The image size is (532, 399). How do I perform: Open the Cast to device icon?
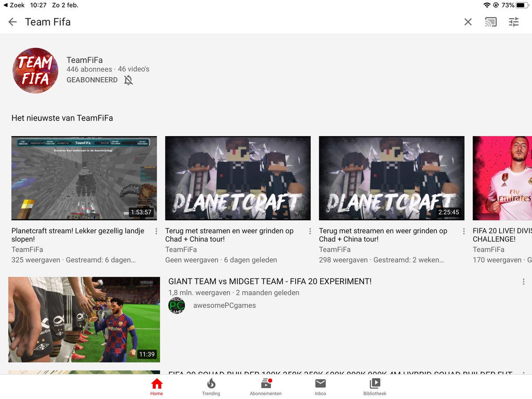point(491,22)
